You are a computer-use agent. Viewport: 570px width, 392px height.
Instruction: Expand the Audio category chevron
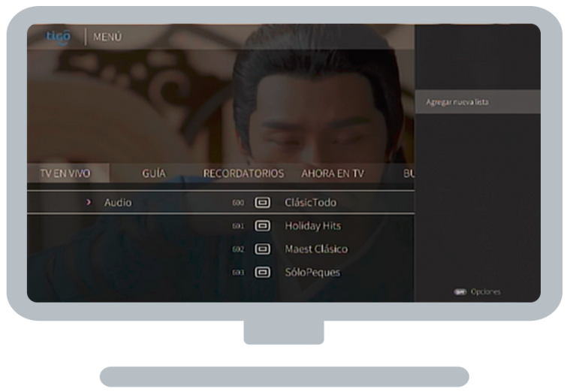click(89, 202)
